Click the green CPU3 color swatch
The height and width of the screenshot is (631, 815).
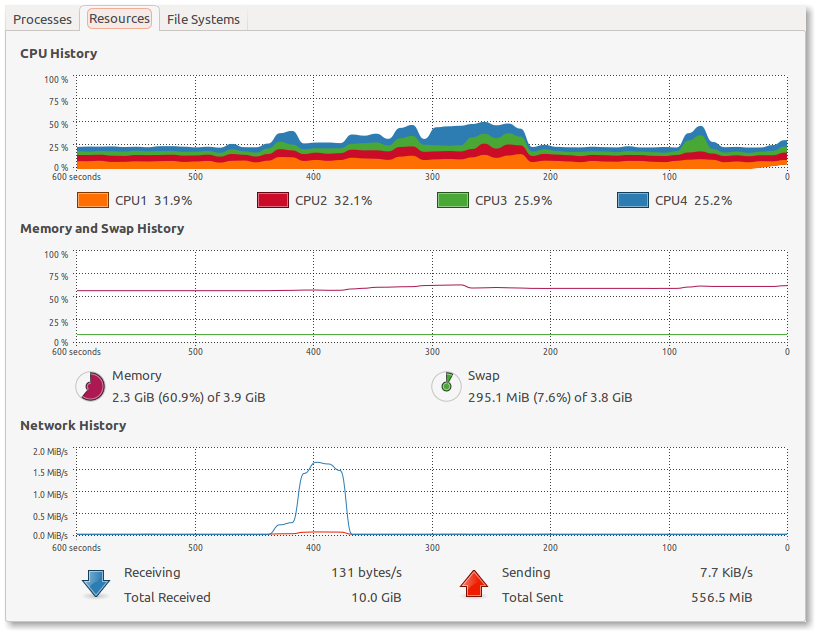(x=453, y=200)
